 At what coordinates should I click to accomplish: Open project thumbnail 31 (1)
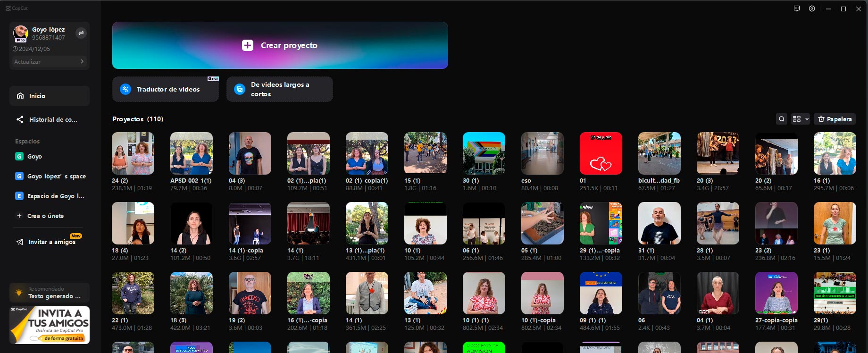pyautogui.click(x=659, y=223)
